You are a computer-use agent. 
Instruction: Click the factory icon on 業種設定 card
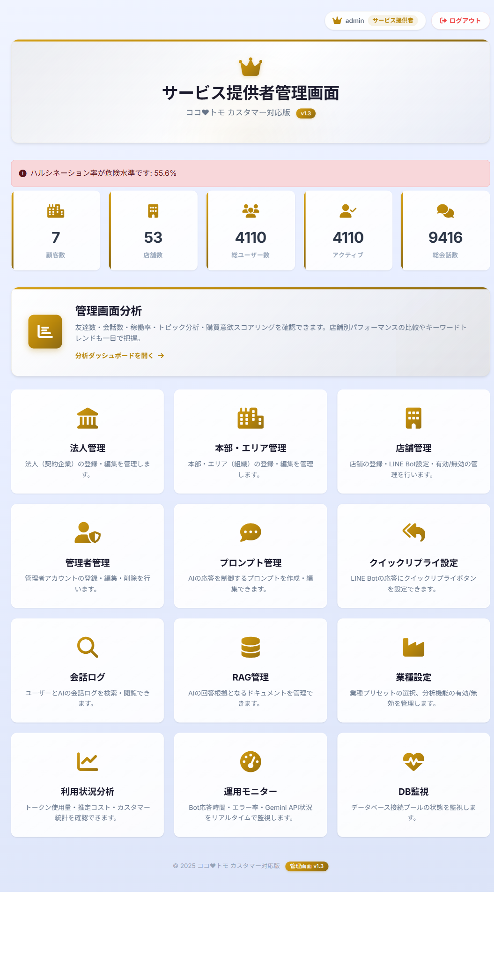[413, 647]
